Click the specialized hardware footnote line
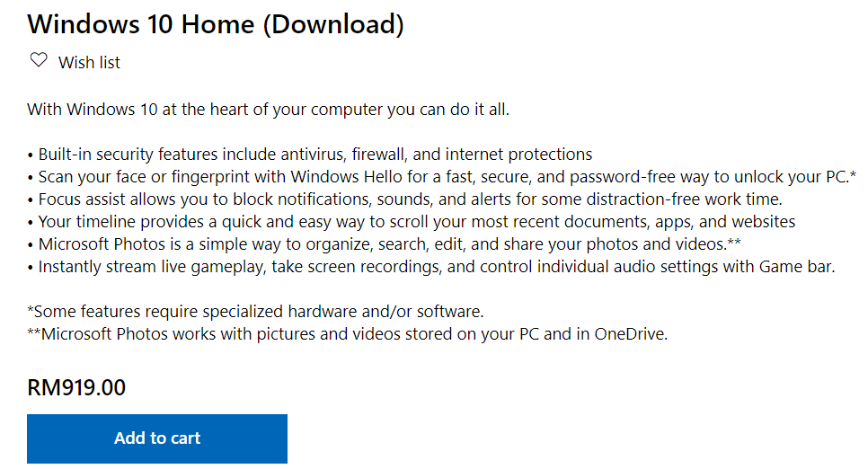868x469 pixels. point(255,312)
